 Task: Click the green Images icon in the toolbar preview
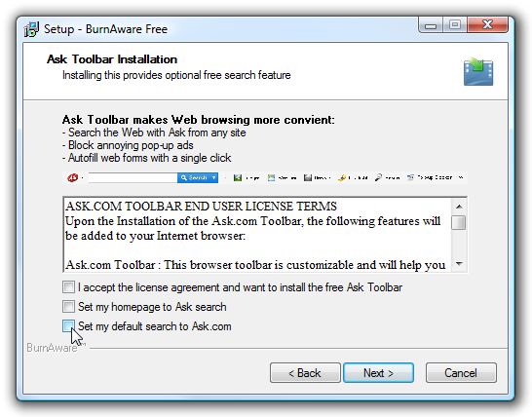coord(238,177)
